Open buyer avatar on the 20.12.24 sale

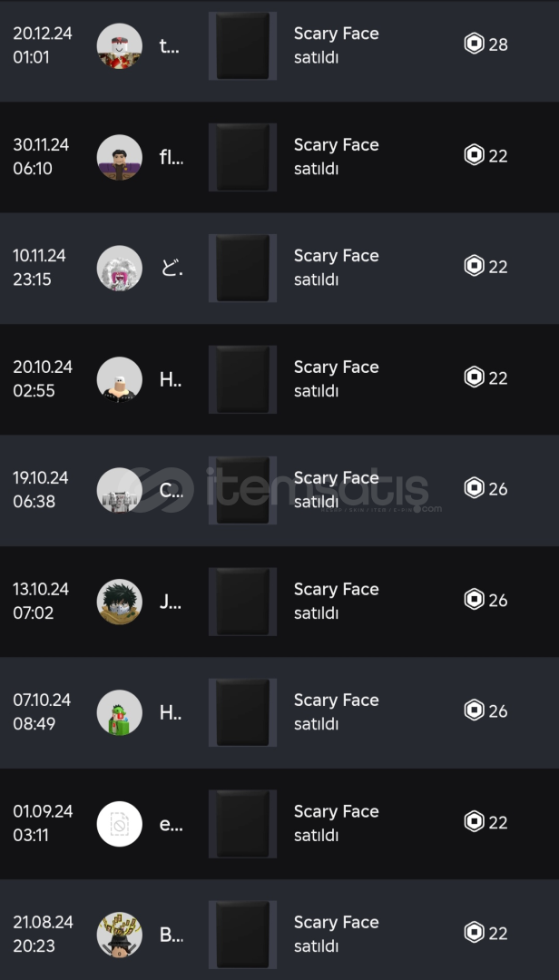(x=120, y=46)
